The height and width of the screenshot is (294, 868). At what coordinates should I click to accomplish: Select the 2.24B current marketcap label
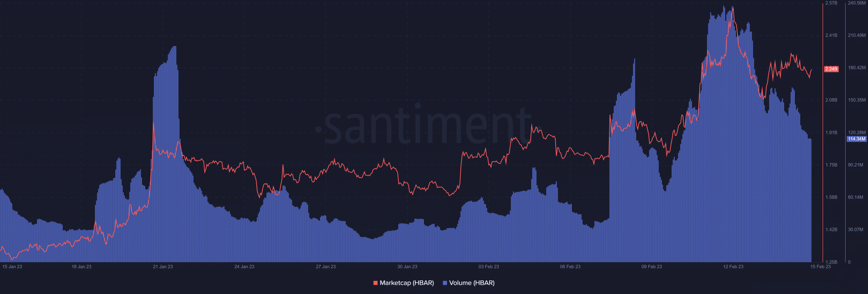tap(831, 69)
